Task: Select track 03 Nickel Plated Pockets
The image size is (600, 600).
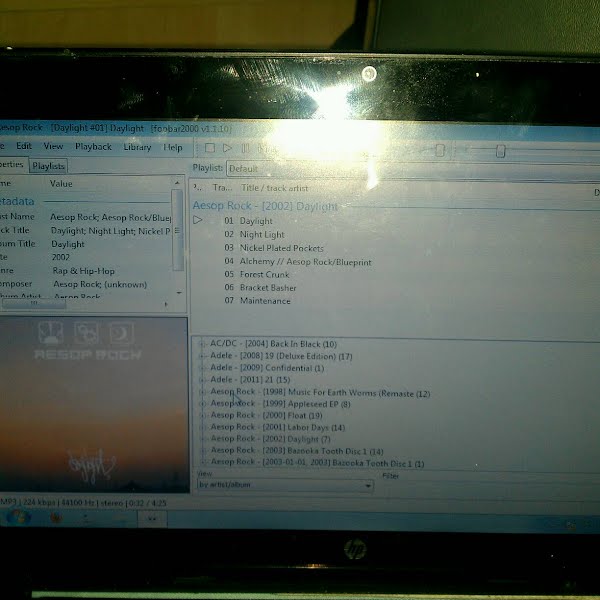Action: pyautogui.click(x=274, y=248)
